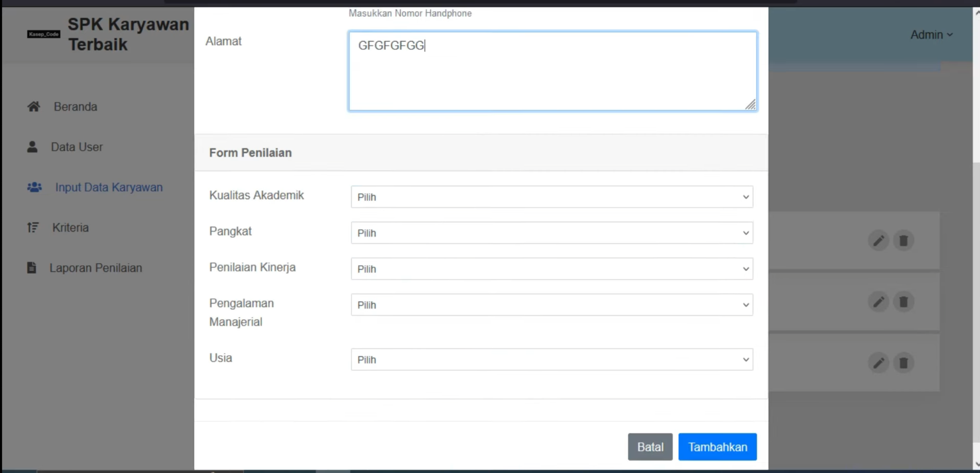Click the Alamat label

click(224, 41)
